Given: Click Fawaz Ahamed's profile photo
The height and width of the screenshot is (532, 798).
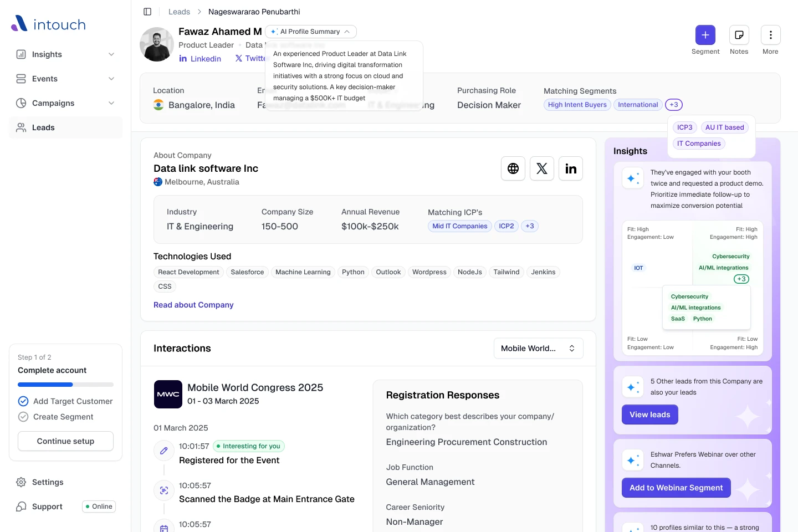Looking at the screenshot, I should [x=157, y=44].
